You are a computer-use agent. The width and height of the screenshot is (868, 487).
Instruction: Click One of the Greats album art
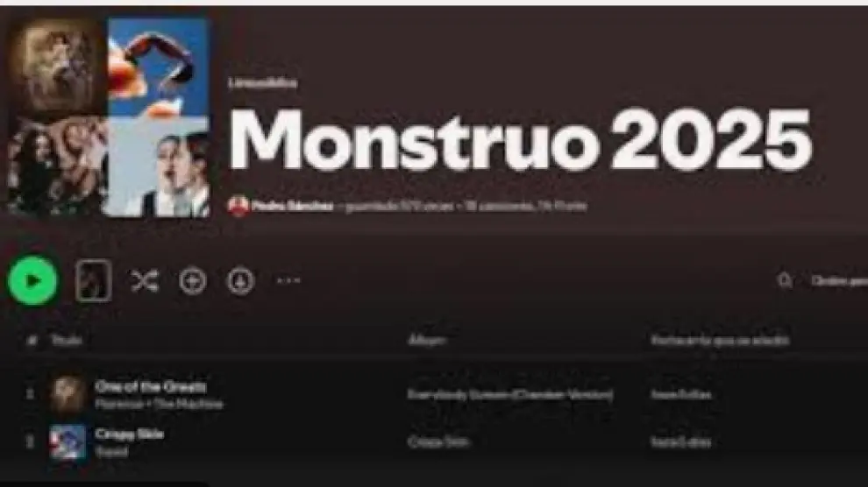68,395
